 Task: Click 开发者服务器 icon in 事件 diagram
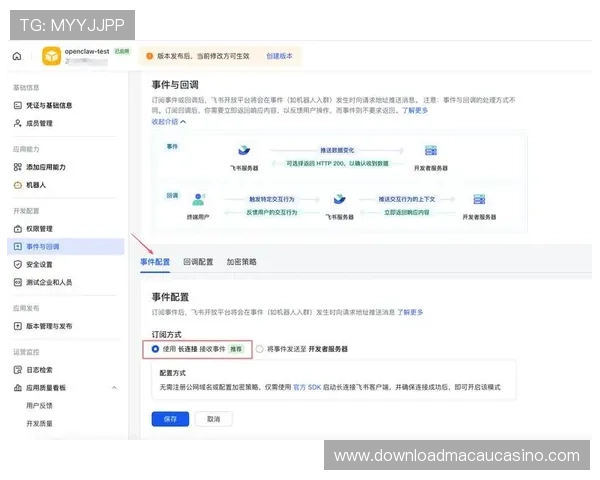pyautogui.click(x=431, y=150)
